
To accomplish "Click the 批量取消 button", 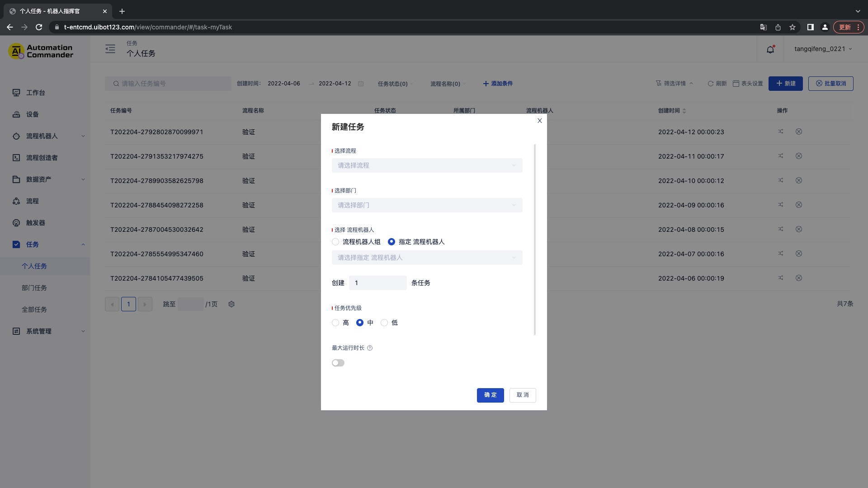I will 831,84.
